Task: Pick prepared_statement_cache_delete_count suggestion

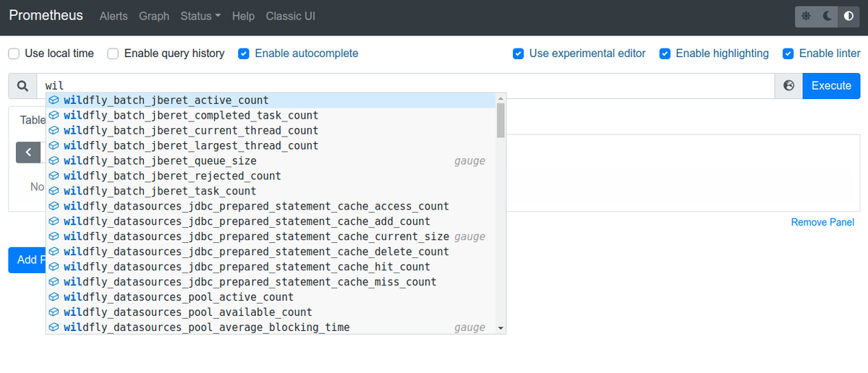Action: (271, 252)
